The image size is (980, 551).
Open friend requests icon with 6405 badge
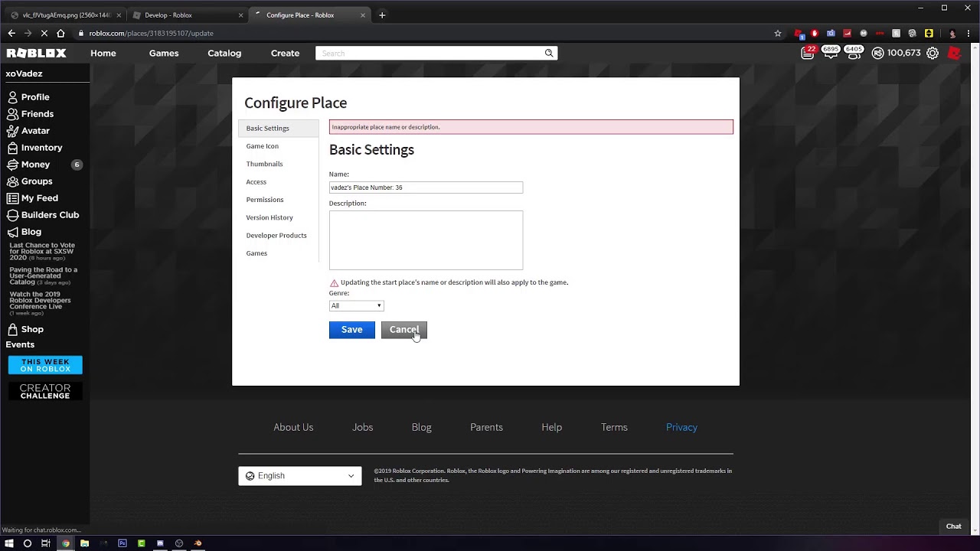pyautogui.click(x=854, y=53)
